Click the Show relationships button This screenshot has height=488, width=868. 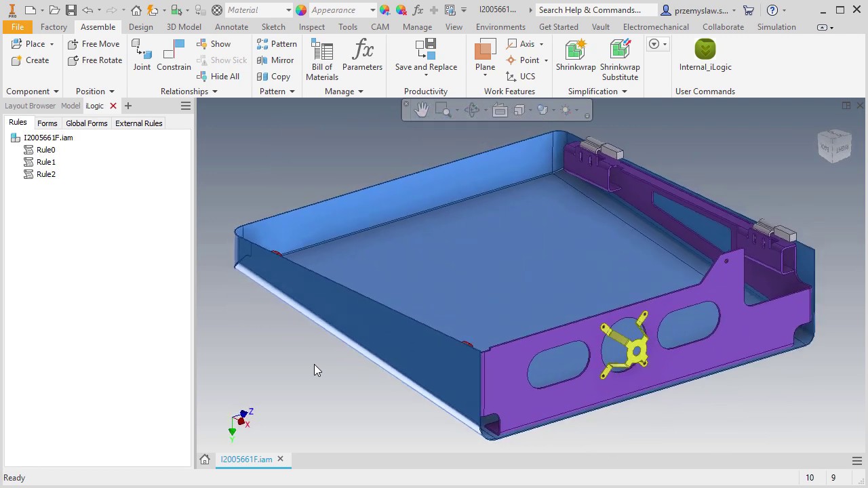[x=214, y=44]
